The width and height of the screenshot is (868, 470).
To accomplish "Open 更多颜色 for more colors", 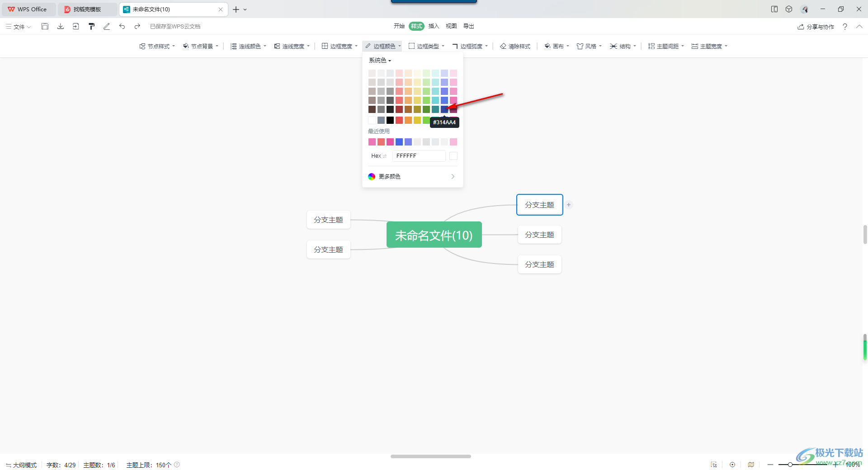I will (412, 176).
